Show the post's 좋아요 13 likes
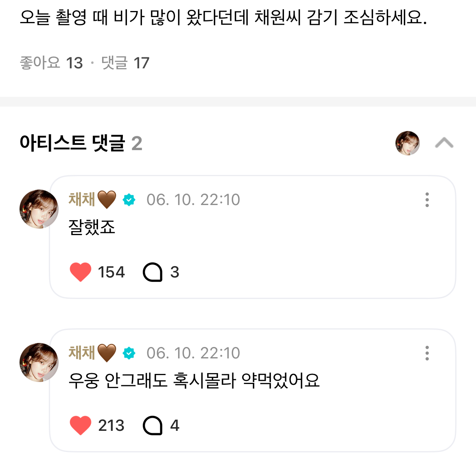Image resolution: width=476 pixels, height=465 pixels. (51, 63)
